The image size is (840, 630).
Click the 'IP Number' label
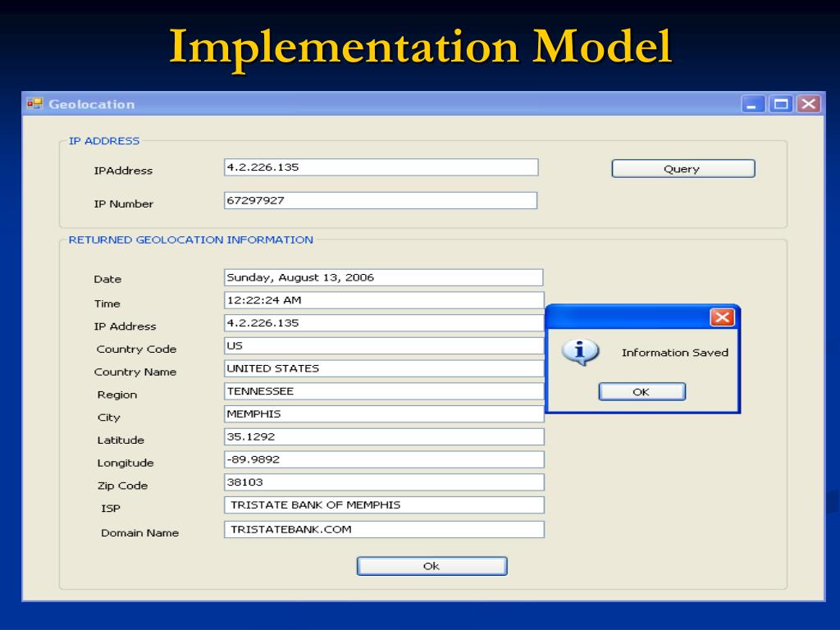pyautogui.click(x=124, y=204)
